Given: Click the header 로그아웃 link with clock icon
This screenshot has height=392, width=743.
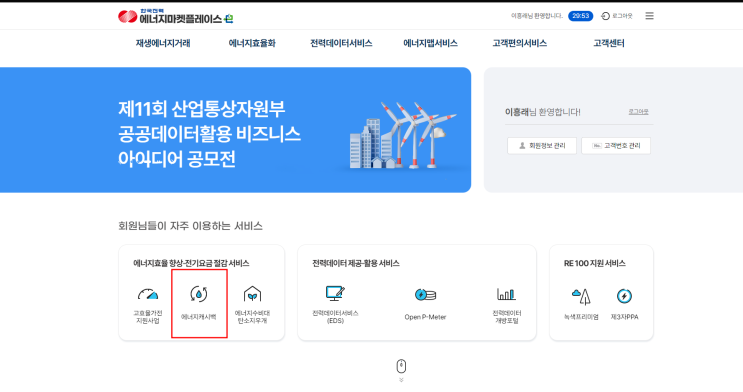Looking at the screenshot, I should tap(616, 16).
